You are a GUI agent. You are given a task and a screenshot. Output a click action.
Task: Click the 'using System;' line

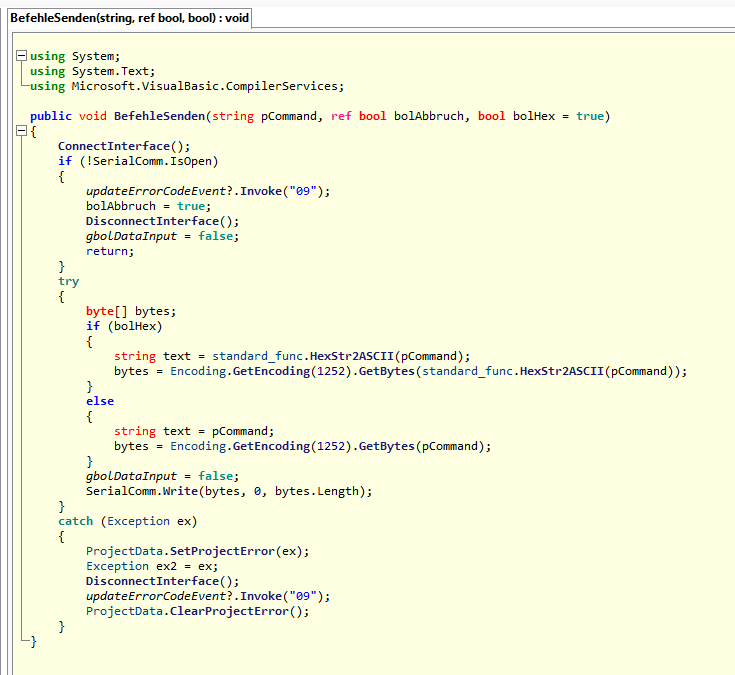click(x=75, y=56)
